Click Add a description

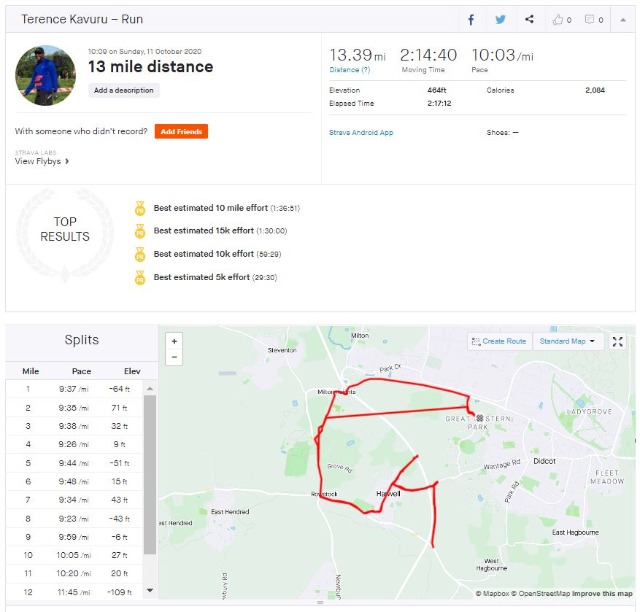pyautogui.click(x=124, y=90)
